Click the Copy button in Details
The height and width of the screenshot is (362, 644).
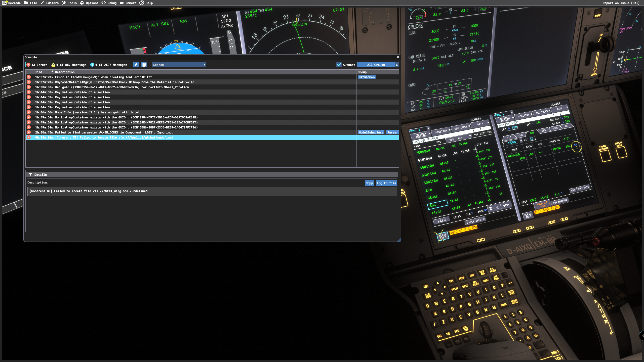point(369,183)
